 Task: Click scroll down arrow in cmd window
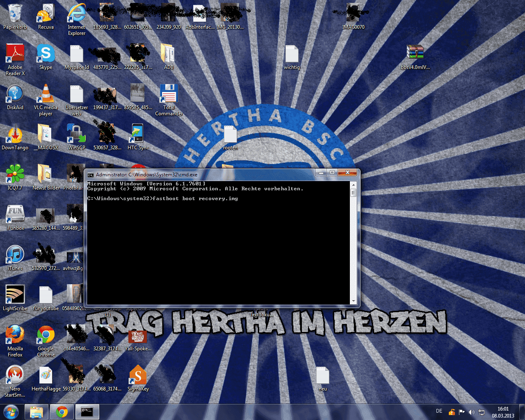(x=354, y=301)
